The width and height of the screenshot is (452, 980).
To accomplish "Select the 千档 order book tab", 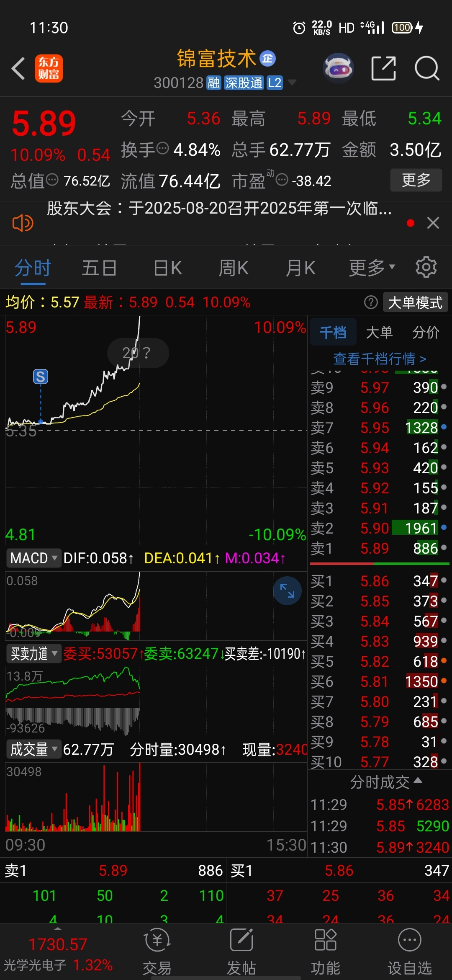I will pyautogui.click(x=333, y=333).
